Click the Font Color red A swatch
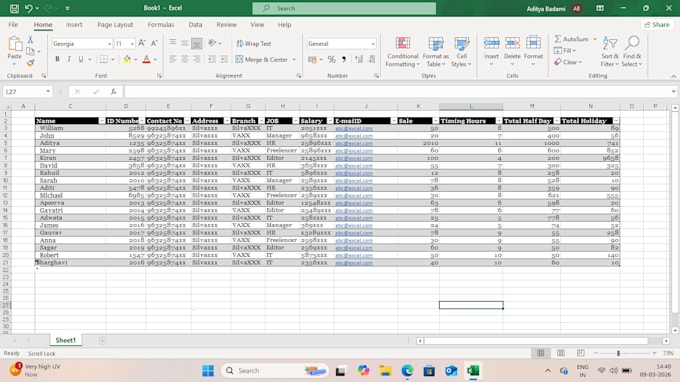Screen dimensions: 680x382 point(147,59)
